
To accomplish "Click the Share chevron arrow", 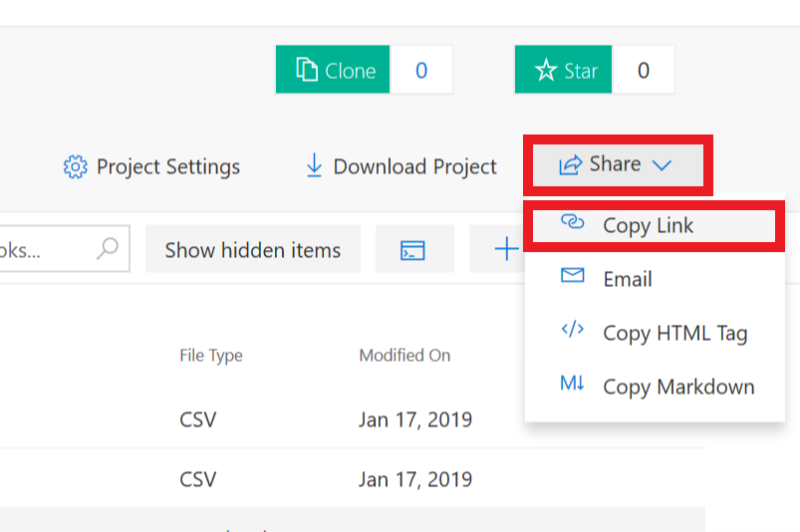I will pyautogui.click(x=662, y=165).
